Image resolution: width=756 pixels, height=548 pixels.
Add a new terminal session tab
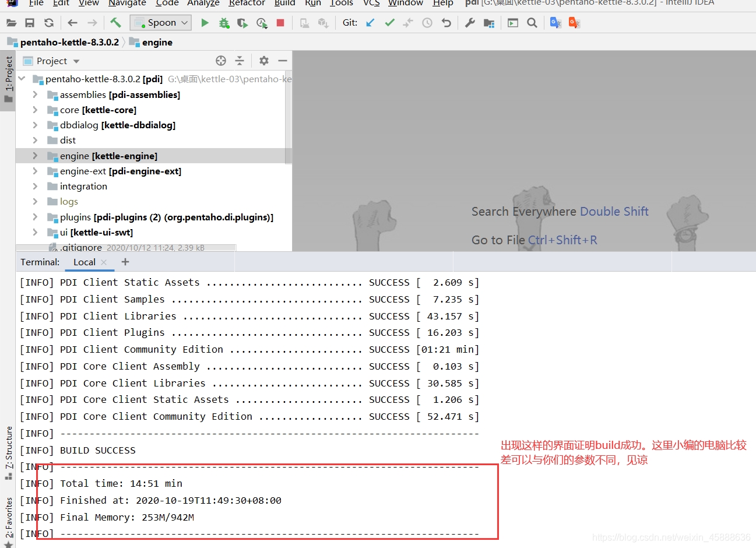(x=125, y=262)
